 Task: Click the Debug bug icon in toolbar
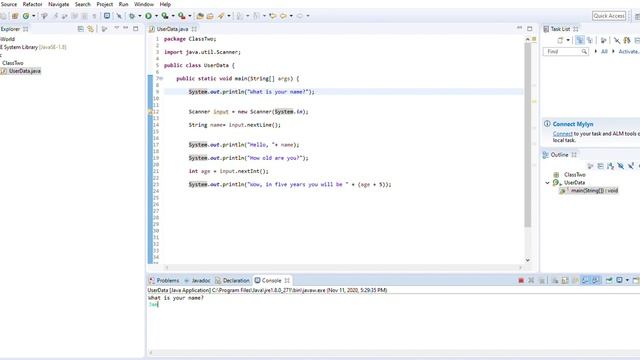(x=132, y=16)
